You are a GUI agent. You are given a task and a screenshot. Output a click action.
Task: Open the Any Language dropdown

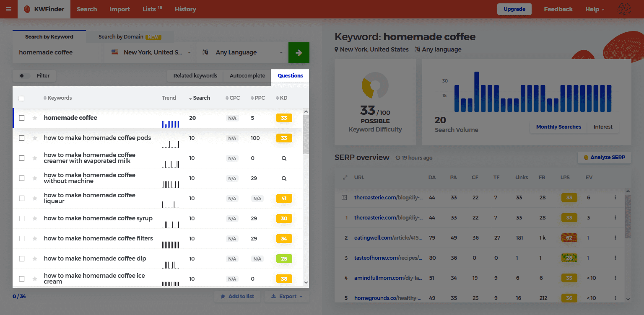click(242, 53)
